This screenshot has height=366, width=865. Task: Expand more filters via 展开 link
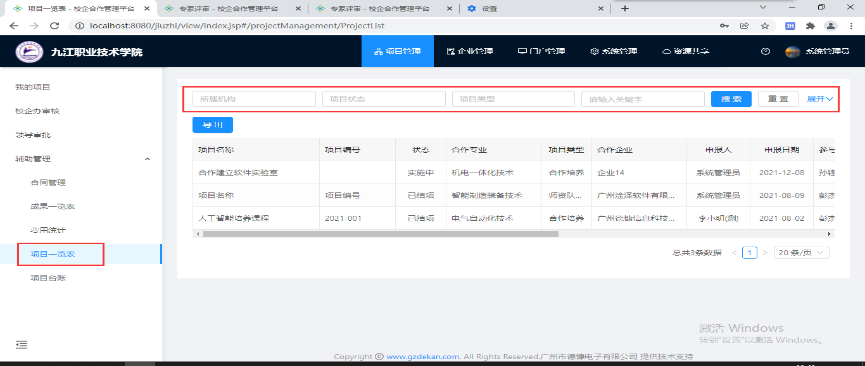coord(820,99)
